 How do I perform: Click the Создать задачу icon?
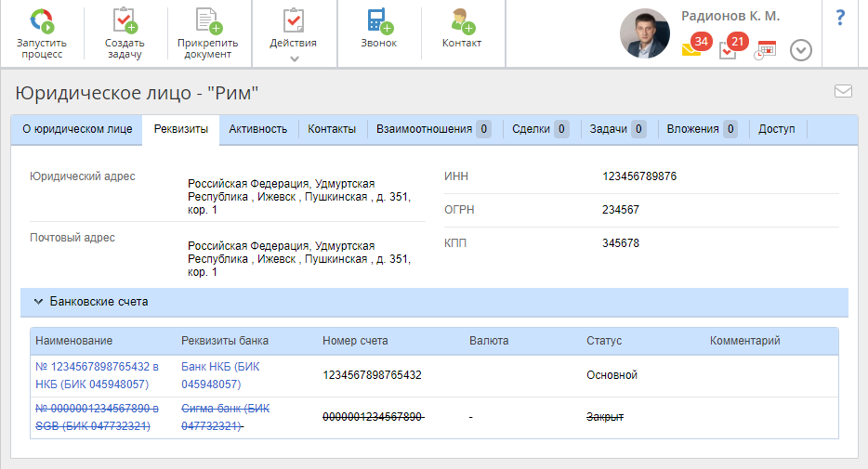click(124, 20)
